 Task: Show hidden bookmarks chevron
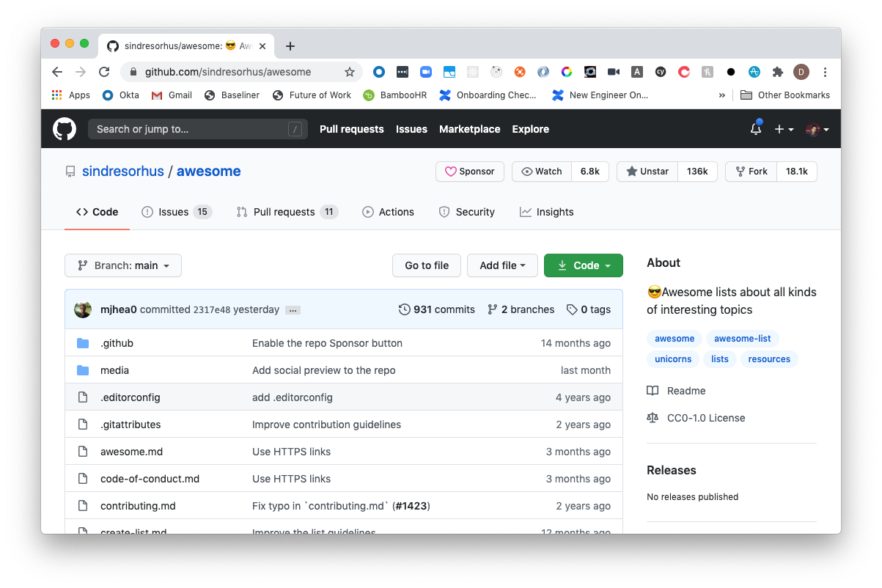[x=722, y=95]
